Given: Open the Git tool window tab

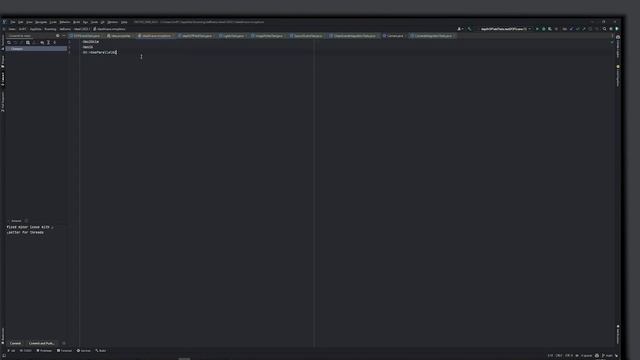Looking at the screenshot, I should 12,351.
